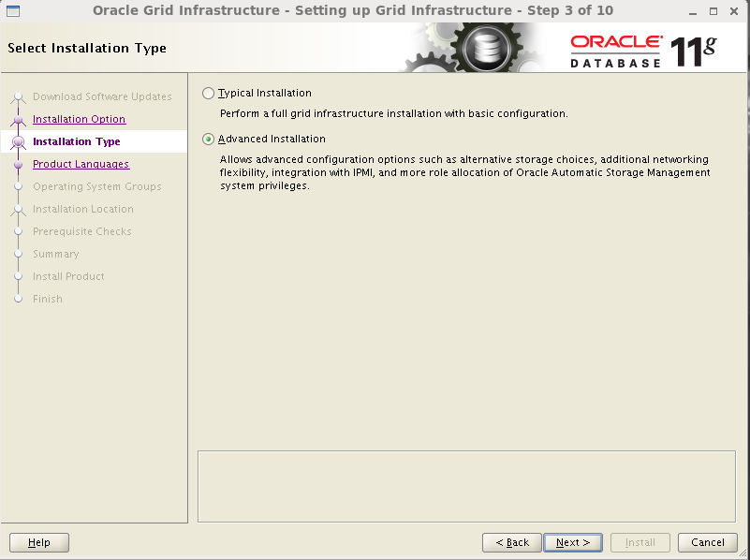This screenshot has height=560, width=750.
Task: Click the Installation Type step marker icon
Action: tap(18, 142)
